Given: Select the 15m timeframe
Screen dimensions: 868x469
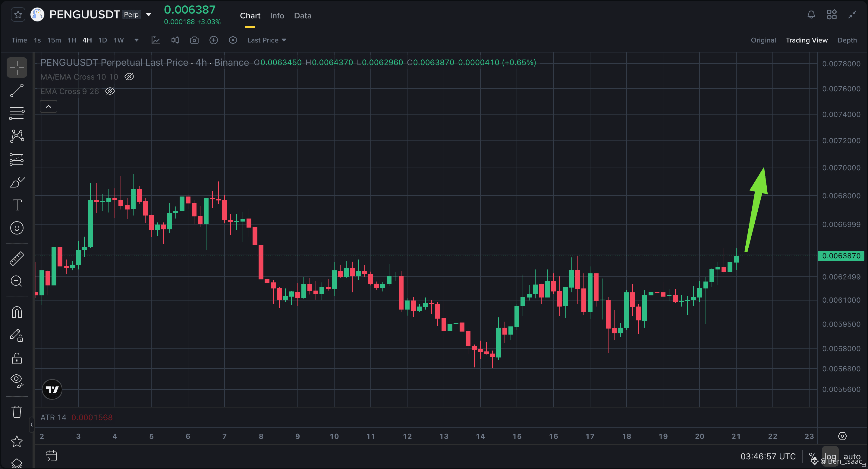Looking at the screenshot, I should point(54,40).
